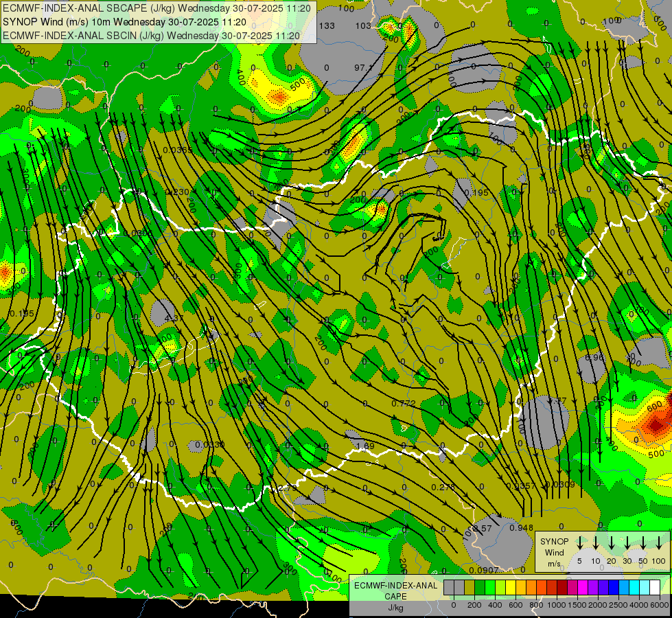Pick the violet swatch right of 2000 tick
This screenshot has width=672, height=618.
point(603,587)
